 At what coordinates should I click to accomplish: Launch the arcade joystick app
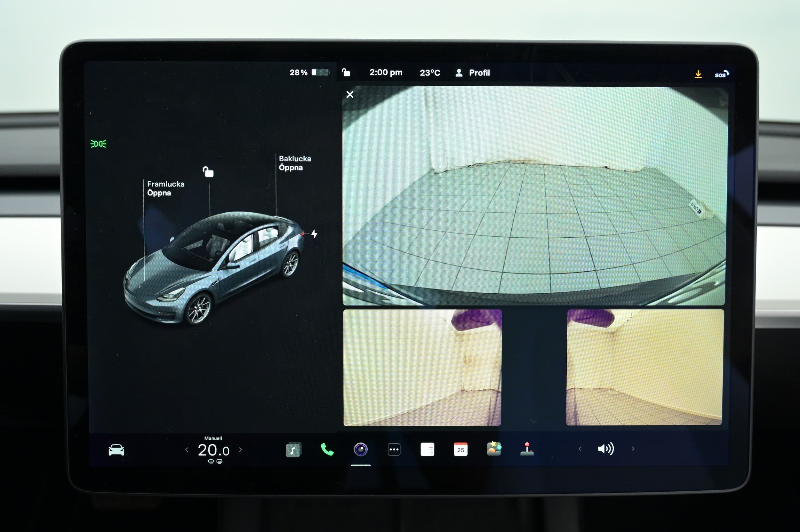click(x=527, y=449)
